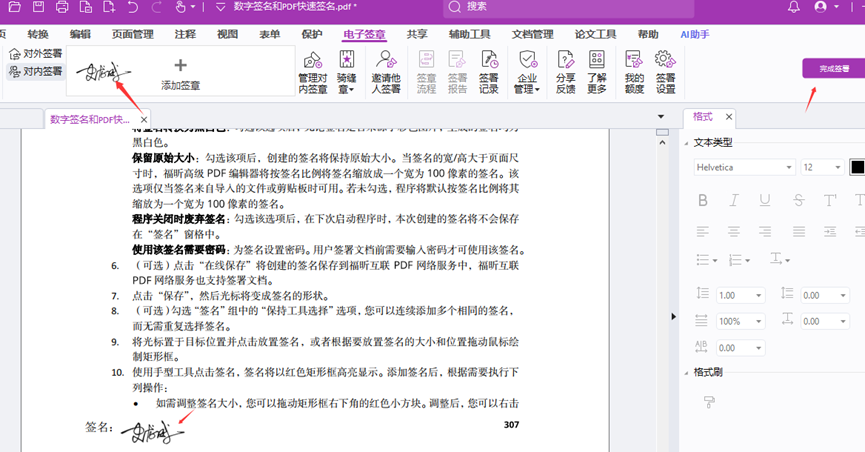The width and height of the screenshot is (865, 452).
Task: Select the format painter icon under 格式刷
Action: pyautogui.click(x=710, y=402)
